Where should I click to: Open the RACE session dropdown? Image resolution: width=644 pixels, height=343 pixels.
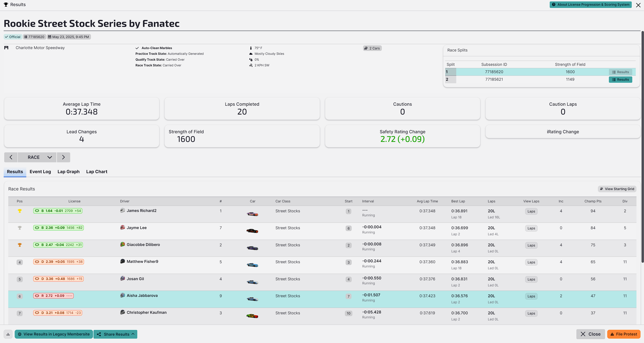(x=37, y=157)
